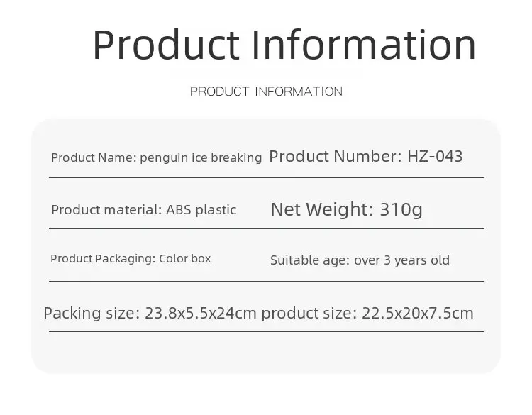This screenshot has height=415, width=532.
Task: Click the "Net Weight:" label
Action: (x=321, y=209)
